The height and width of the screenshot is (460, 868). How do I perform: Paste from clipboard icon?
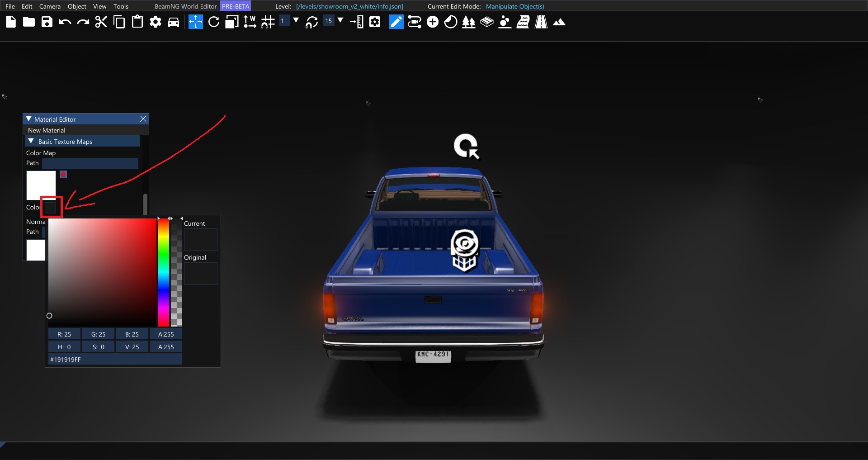point(137,22)
